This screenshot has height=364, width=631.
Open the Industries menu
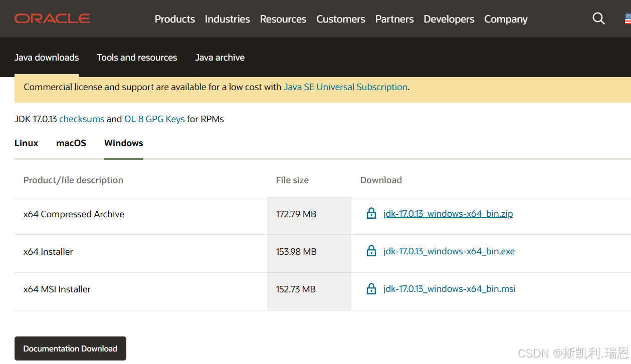[227, 19]
